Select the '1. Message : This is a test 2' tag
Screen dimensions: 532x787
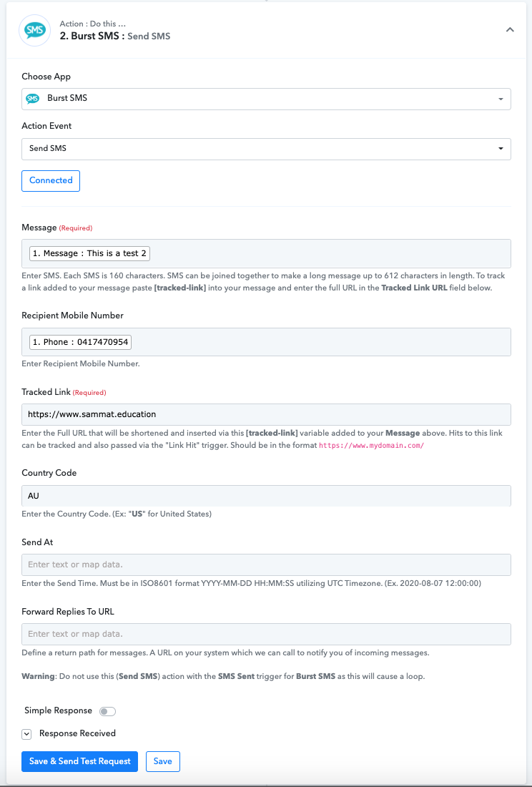(90, 253)
